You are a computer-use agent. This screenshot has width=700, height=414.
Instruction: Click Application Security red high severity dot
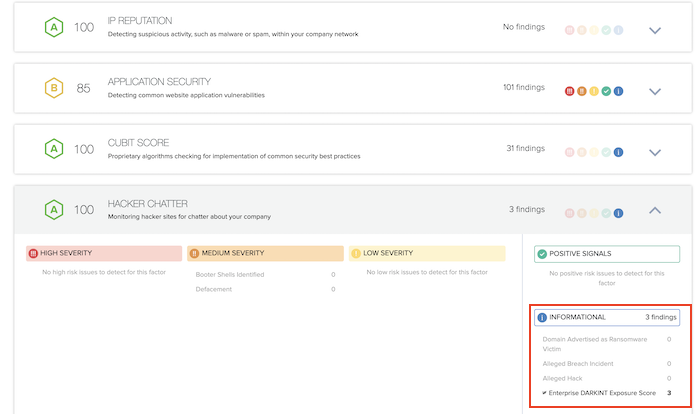[569, 91]
